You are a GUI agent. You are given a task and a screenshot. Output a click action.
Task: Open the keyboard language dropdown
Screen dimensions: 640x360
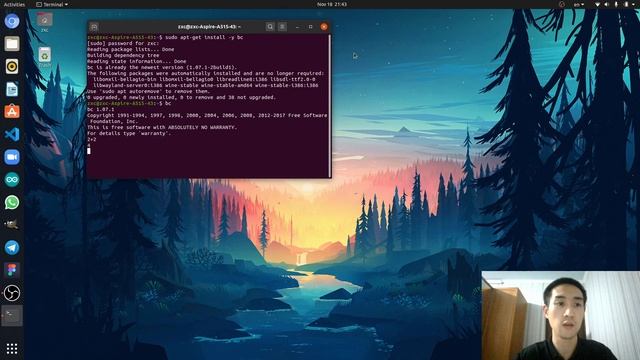(x=579, y=4)
